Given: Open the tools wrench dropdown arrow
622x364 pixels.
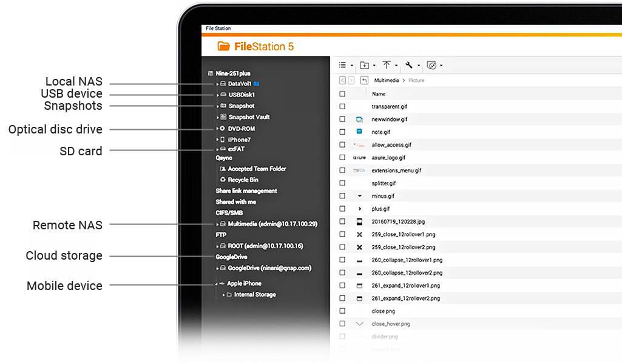Looking at the screenshot, I should [x=419, y=66].
